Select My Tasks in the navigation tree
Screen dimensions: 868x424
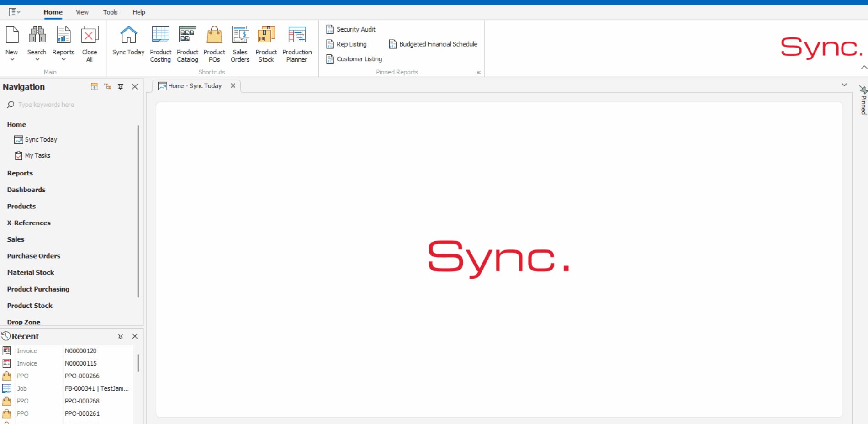(32, 155)
